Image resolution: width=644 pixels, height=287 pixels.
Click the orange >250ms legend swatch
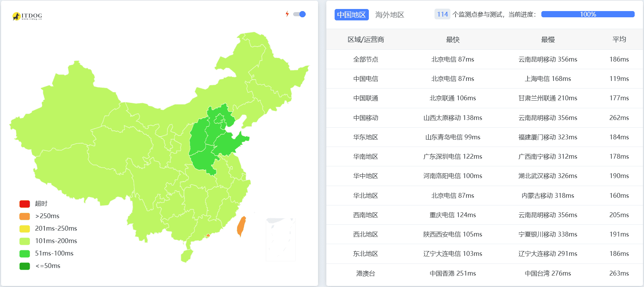click(x=25, y=216)
